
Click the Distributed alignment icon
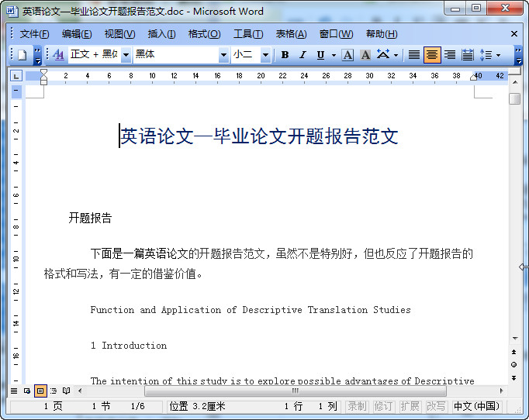click(468, 54)
